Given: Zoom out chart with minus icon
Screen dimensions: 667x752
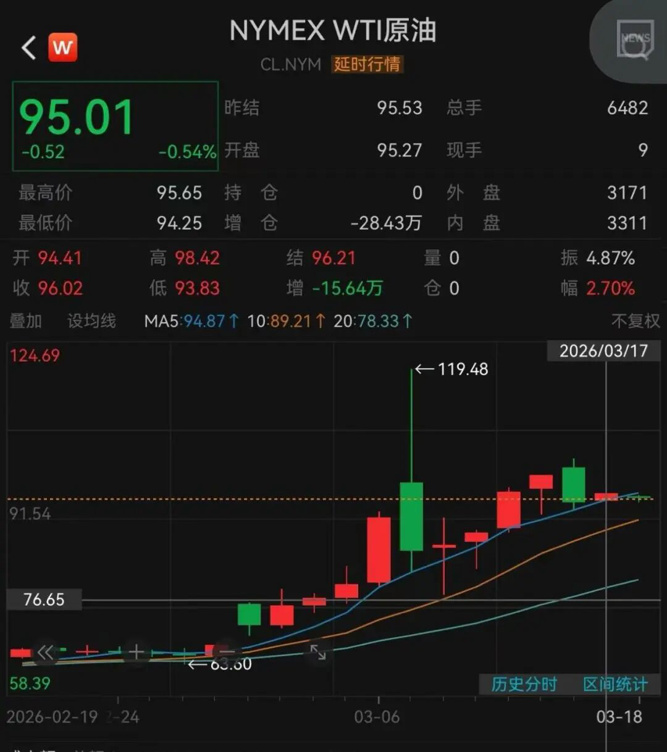Looking at the screenshot, I should [x=227, y=652].
